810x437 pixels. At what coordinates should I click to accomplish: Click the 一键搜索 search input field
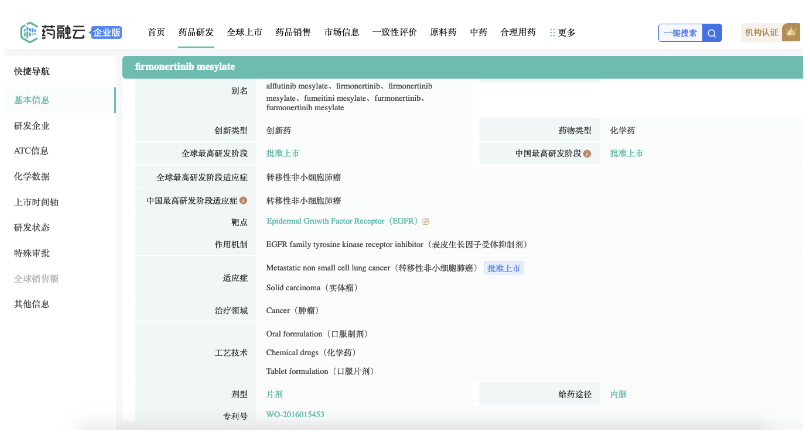tap(680, 33)
